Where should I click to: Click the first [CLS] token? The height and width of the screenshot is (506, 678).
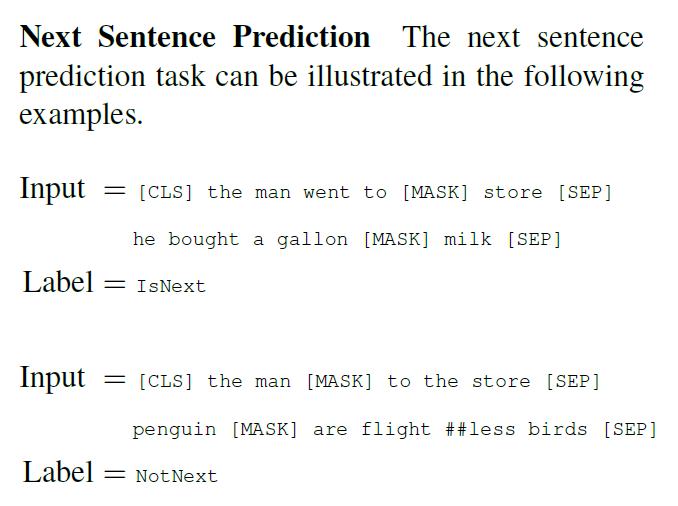(x=165, y=192)
